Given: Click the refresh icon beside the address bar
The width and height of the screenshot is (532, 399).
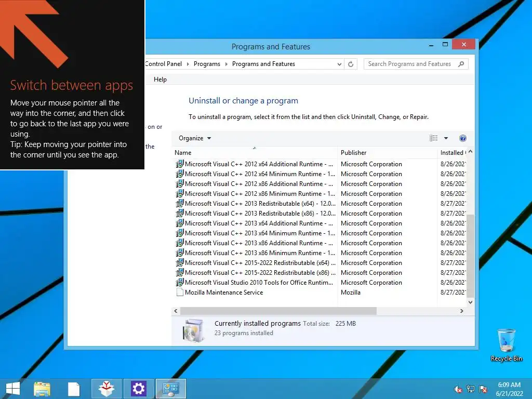Looking at the screenshot, I should 351,64.
